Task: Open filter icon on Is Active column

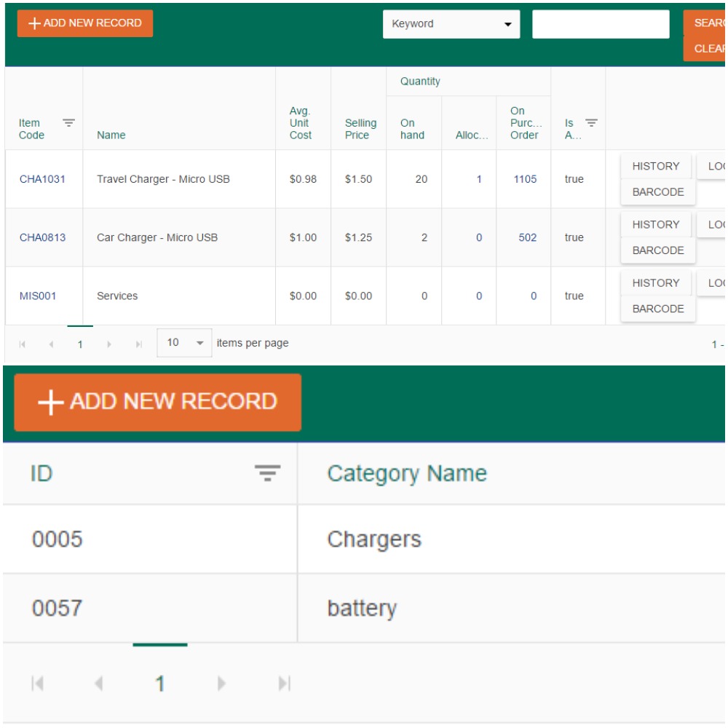Action: tap(591, 123)
